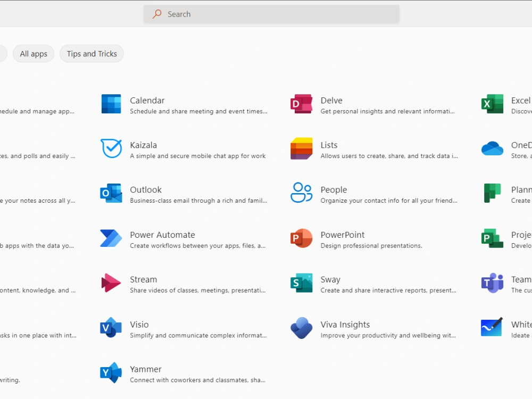Open the Project app icon
The image size is (532, 399).
[x=492, y=238]
